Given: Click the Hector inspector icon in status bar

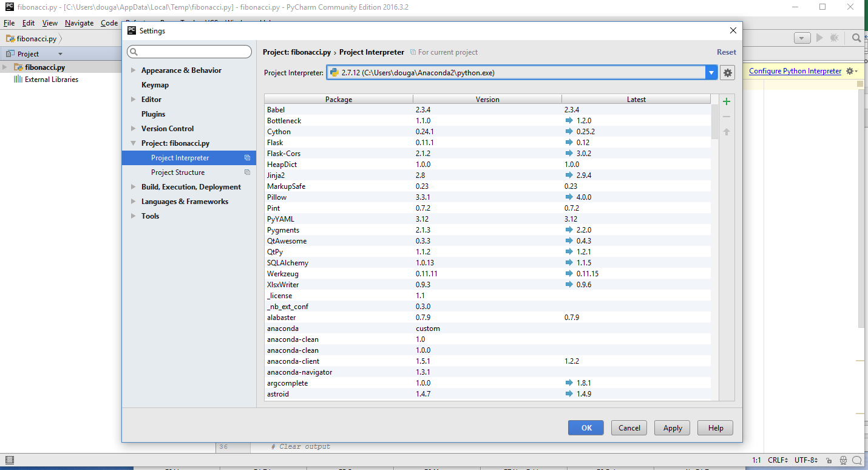Looking at the screenshot, I should tap(843, 460).
